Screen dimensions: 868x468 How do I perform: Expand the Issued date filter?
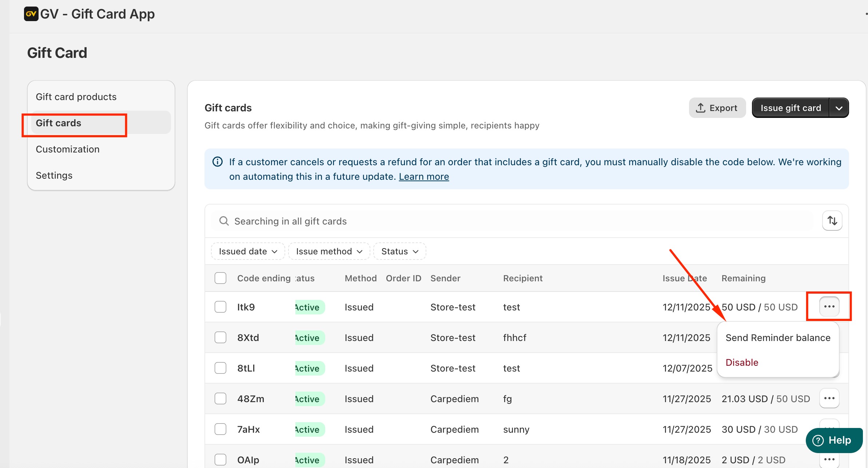248,251
